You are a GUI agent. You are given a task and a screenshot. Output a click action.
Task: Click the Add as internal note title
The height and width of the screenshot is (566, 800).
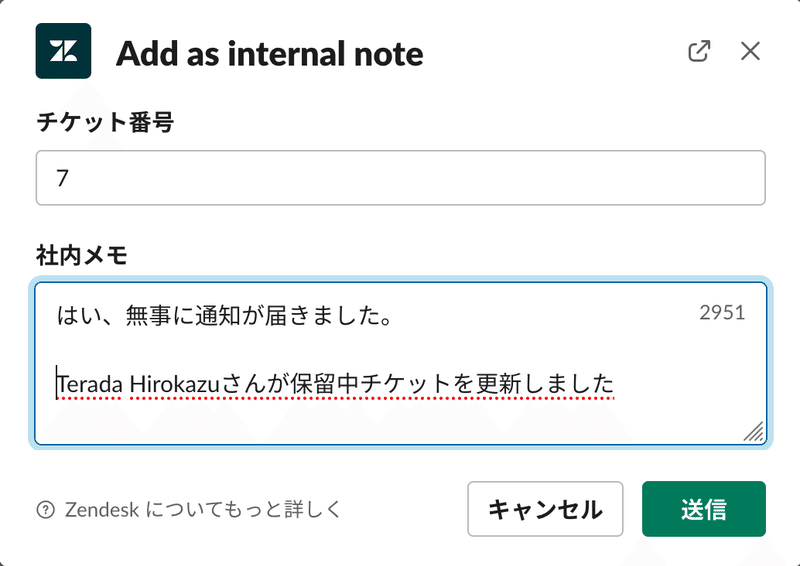coord(269,54)
